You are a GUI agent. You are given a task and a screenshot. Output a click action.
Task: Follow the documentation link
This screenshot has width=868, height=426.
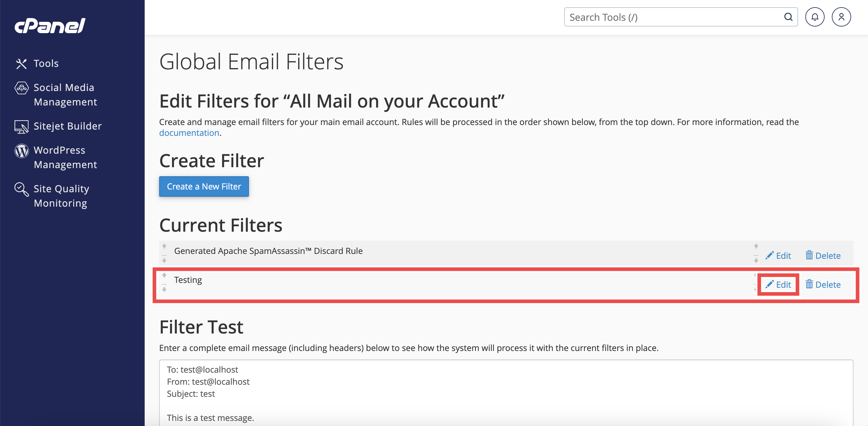pyautogui.click(x=189, y=133)
